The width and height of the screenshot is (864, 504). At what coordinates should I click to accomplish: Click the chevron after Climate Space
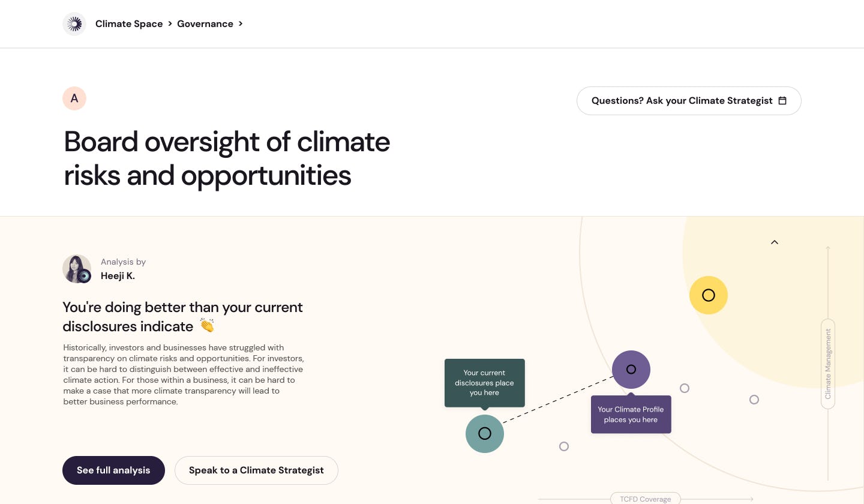[170, 24]
